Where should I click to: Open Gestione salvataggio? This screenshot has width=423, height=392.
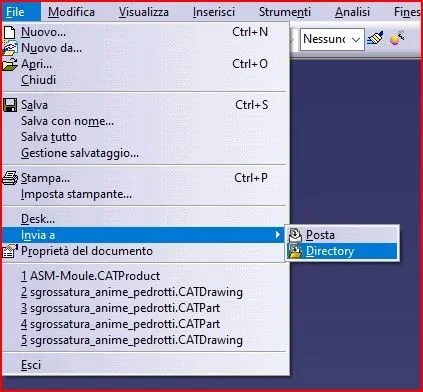point(144,153)
